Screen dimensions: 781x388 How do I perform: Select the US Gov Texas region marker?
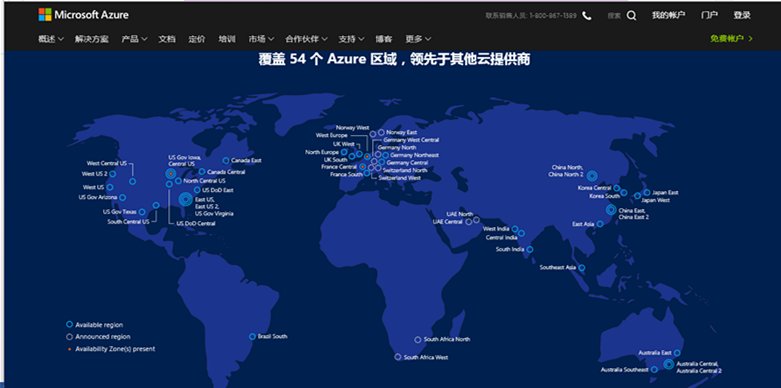[x=142, y=212]
